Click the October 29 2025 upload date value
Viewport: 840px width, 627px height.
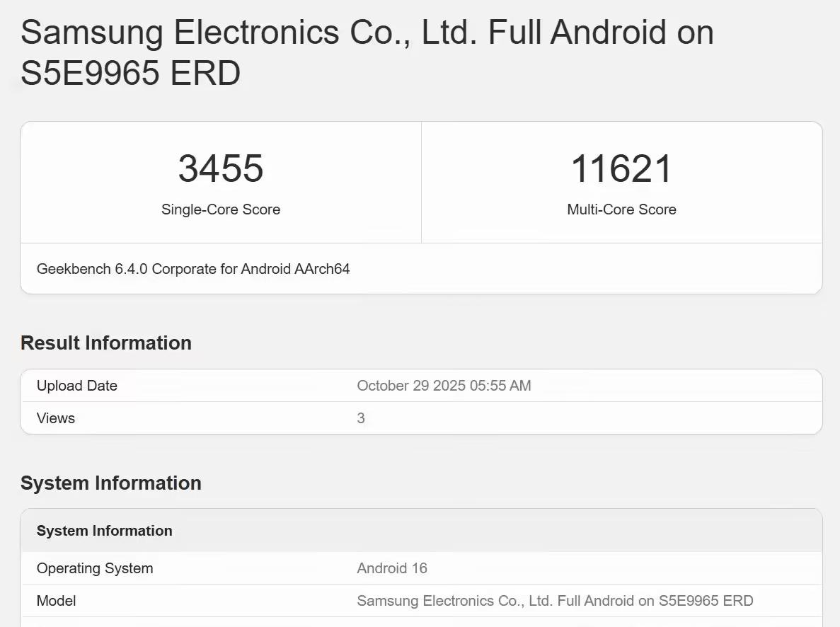[444, 386]
